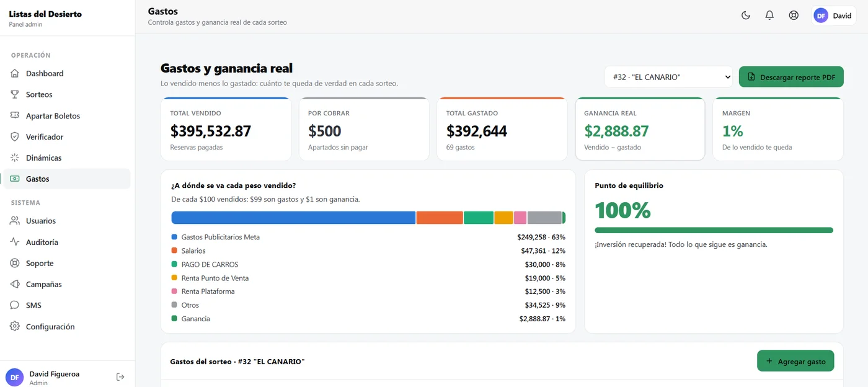The width and height of the screenshot is (868, 387).
Task: Open SMS menu item
Action: point(67,305)
